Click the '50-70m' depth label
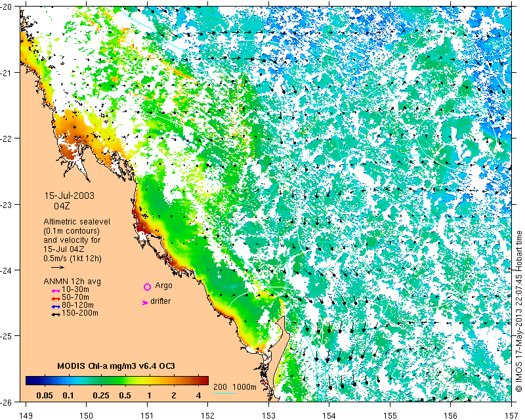Image resolution: width=525 pixels, height=420 pixels. tap(75, 297)
